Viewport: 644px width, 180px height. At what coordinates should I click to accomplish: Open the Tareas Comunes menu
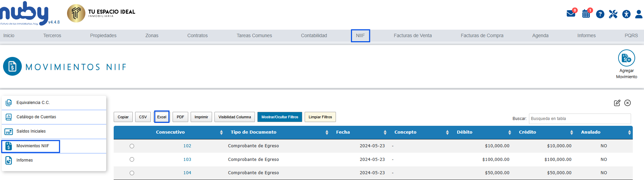tap(254, 35)
